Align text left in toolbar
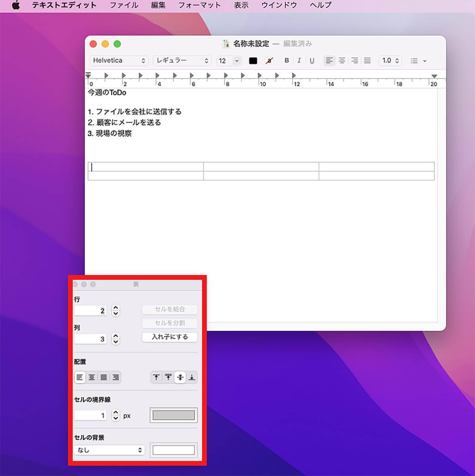This screenshot has height=476, width=475. point(329,61)
